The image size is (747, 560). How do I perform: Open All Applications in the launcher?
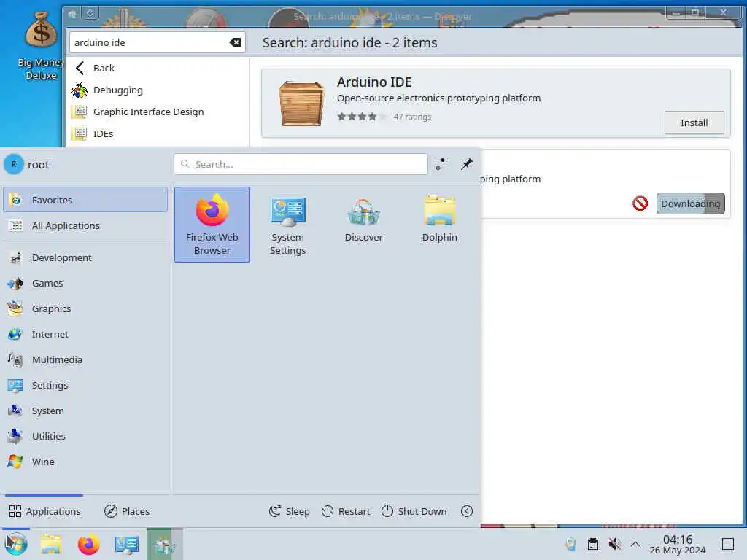[x=85, y=226]
